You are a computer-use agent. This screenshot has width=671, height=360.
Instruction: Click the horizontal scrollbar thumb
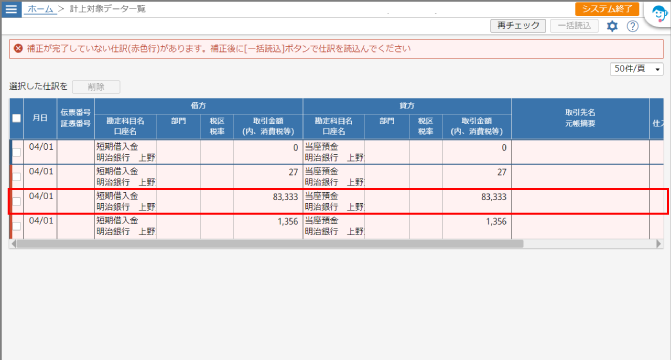[270, 244]
